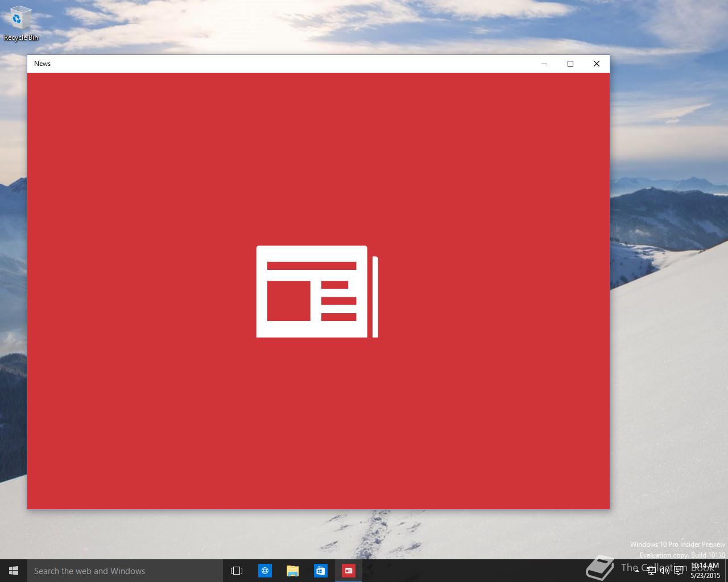
Task: Open Task View from the taskbar
Action: 237,571
